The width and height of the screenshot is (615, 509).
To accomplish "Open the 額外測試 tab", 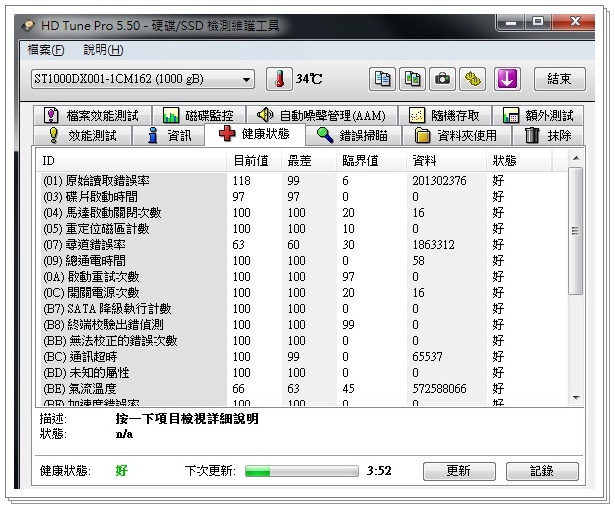I will point(538,115).
